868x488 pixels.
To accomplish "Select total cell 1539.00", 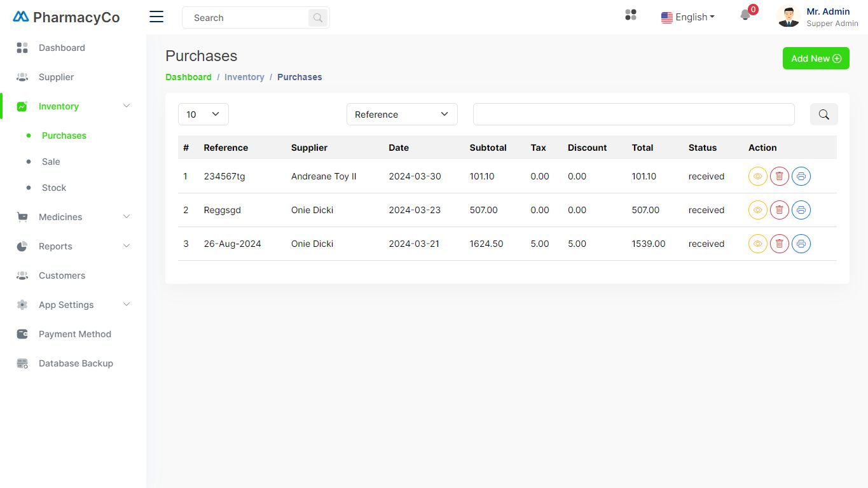I will pyautogui.click(x=649, y=244).
